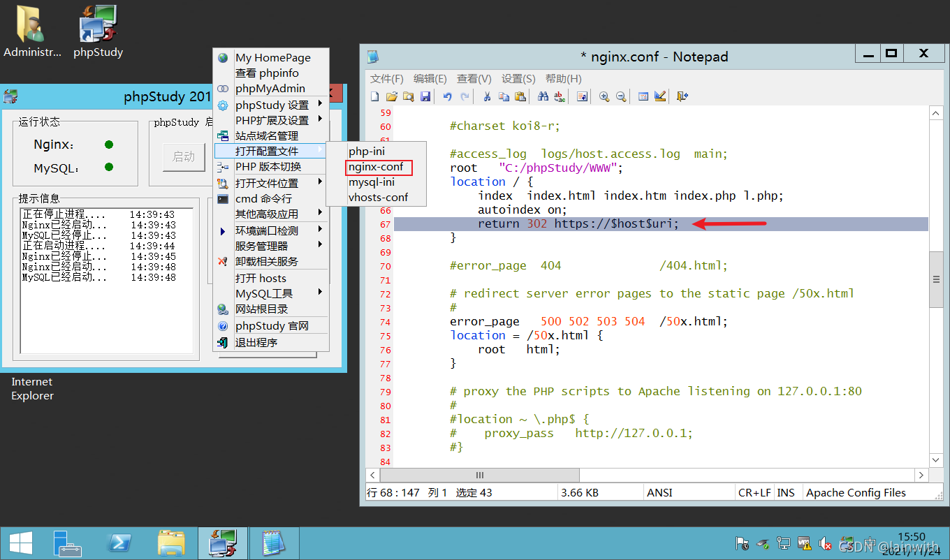
Task: Undo the last edit
Action: 447,96
